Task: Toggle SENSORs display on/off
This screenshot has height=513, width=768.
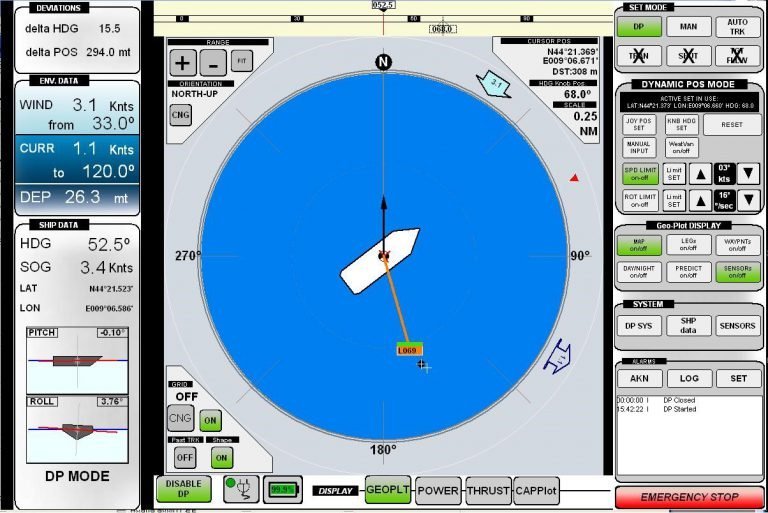Action: [738, 271]
